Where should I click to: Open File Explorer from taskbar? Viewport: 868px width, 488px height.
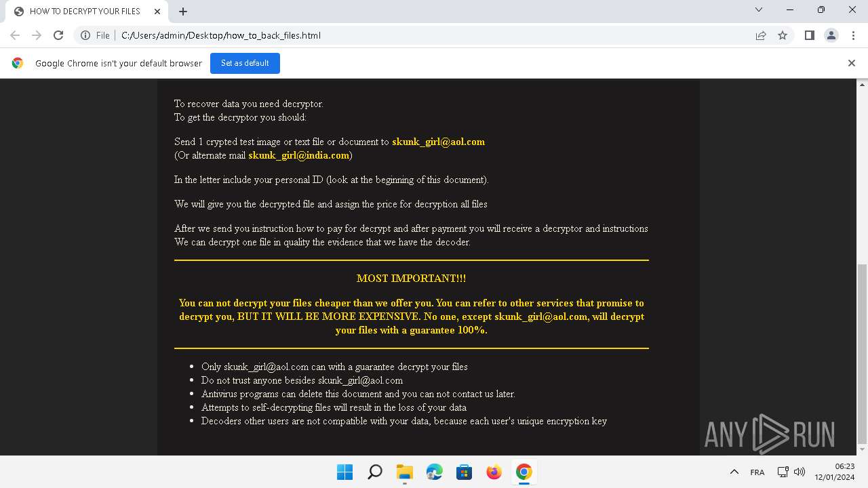tap(404, 472)
